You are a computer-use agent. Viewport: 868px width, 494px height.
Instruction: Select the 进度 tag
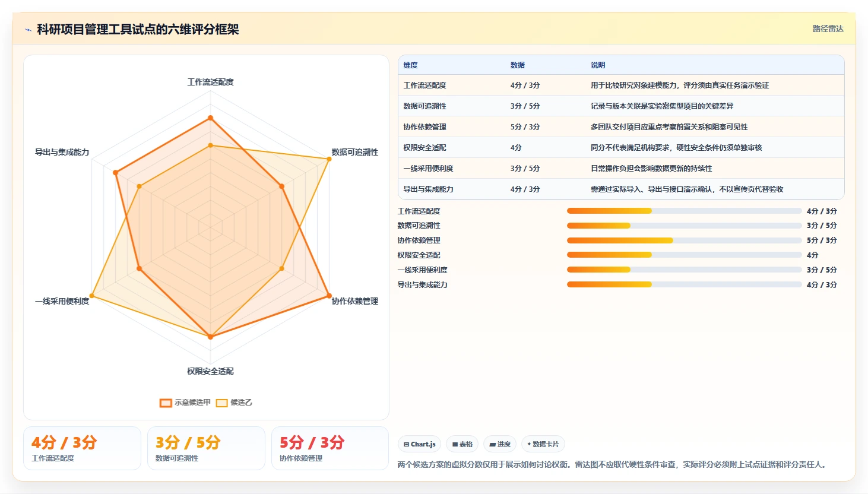500,444
